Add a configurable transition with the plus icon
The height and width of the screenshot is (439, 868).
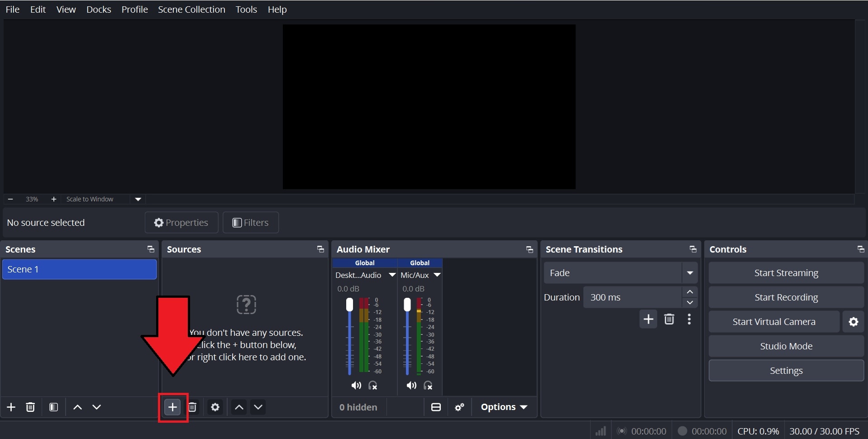[649, 320]
